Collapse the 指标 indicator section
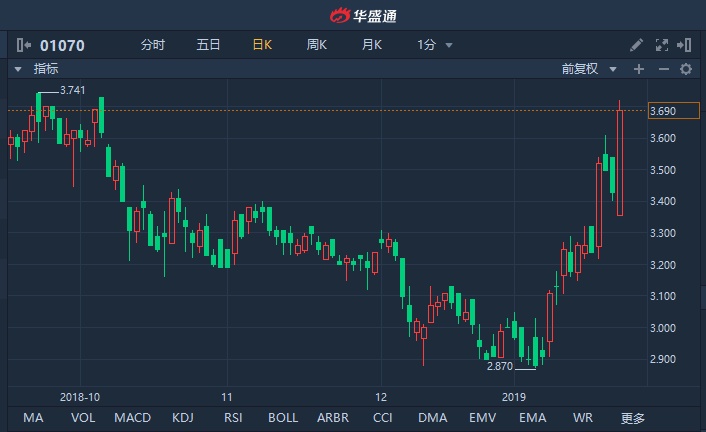Image resolution: width=706 pixels, height=432 pixels. point(18,69)
